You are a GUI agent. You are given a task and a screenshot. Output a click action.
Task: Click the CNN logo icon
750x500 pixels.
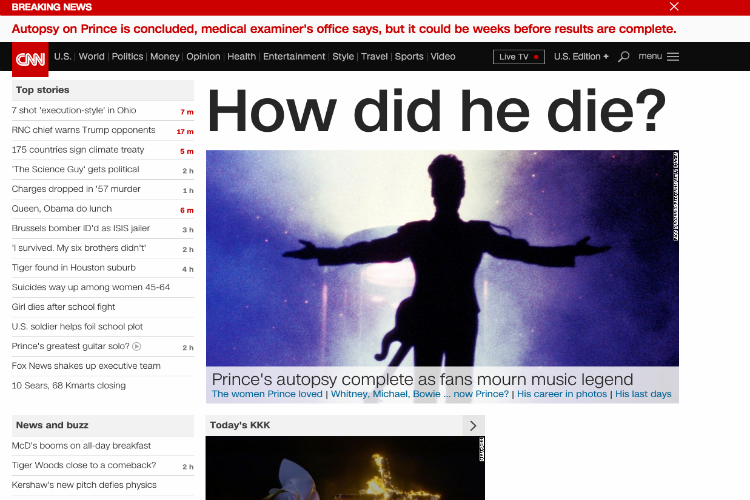point(30,59)
